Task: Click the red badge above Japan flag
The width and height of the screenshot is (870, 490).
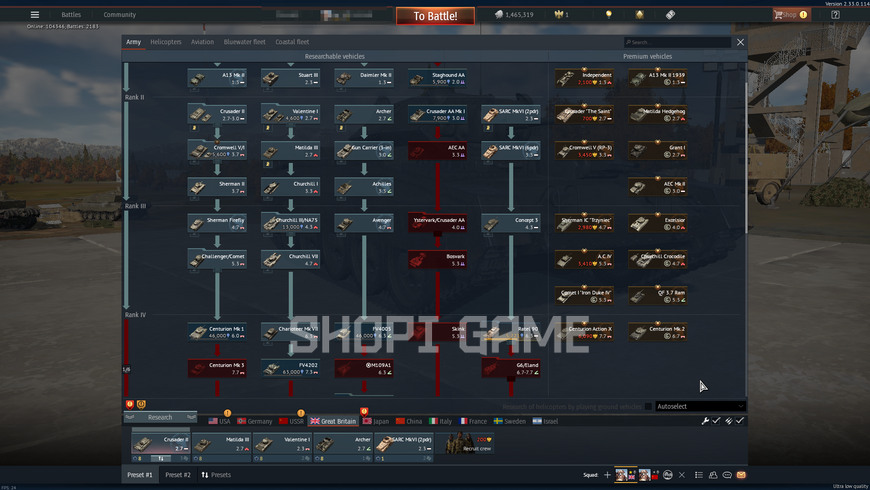Action: pyautogui.click(x=364, y=411)
